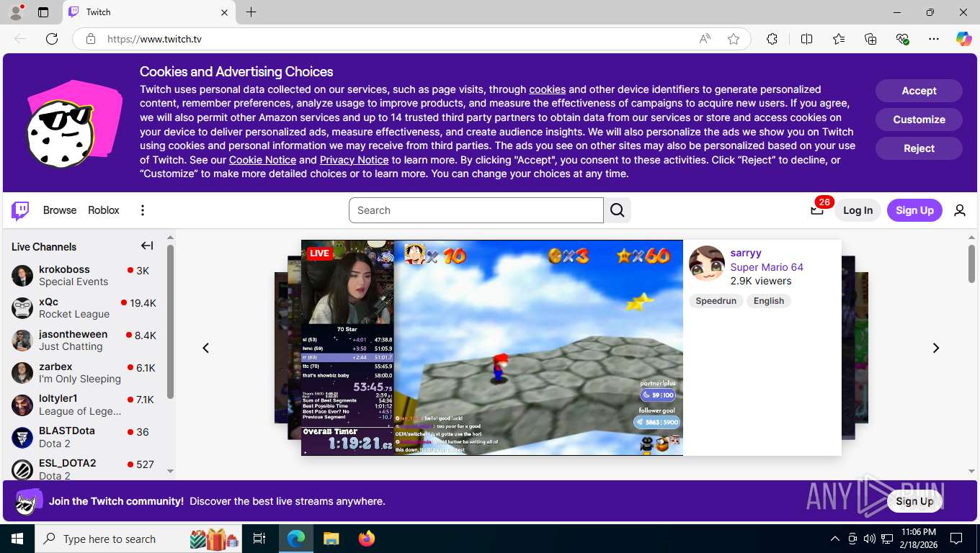Open the Edge Favorites list
980x553 pixels.
839,39
